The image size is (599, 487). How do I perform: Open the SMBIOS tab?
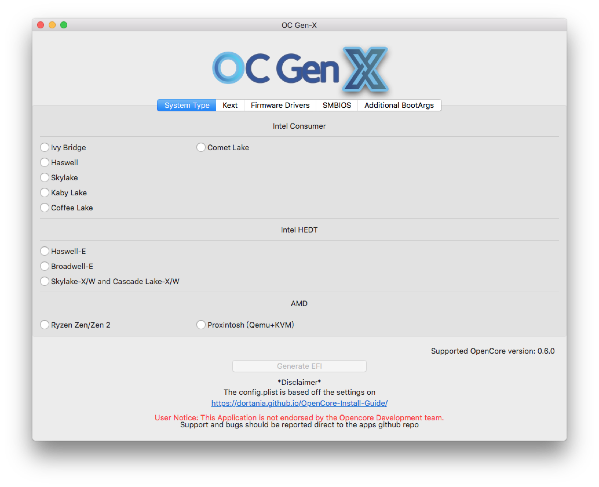337,105
